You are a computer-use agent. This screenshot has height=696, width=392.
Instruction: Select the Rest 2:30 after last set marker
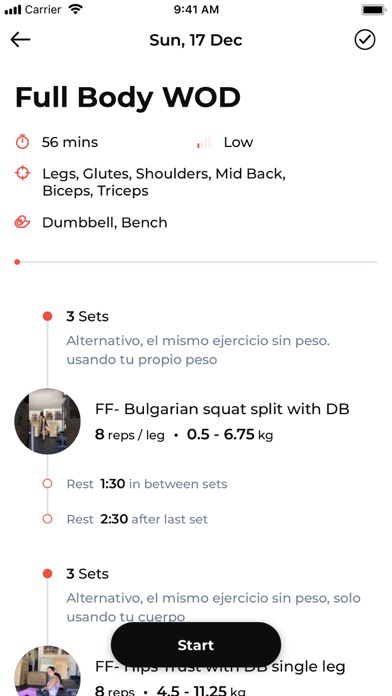click(x=48, y=519)
